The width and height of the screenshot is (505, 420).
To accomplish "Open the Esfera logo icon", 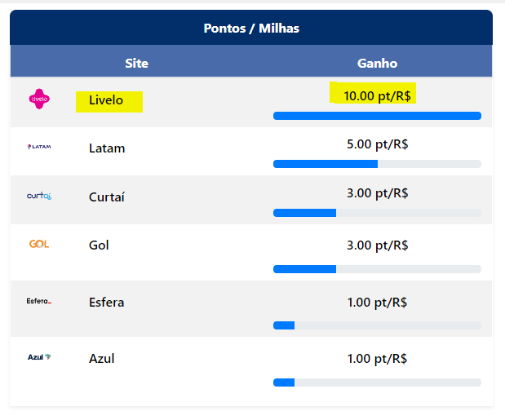I will 39,301.
